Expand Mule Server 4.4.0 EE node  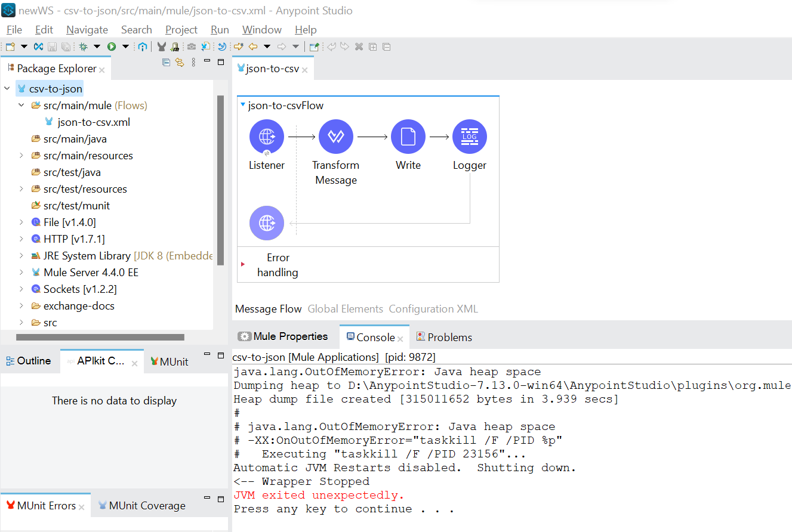click(x=21, y=273)
